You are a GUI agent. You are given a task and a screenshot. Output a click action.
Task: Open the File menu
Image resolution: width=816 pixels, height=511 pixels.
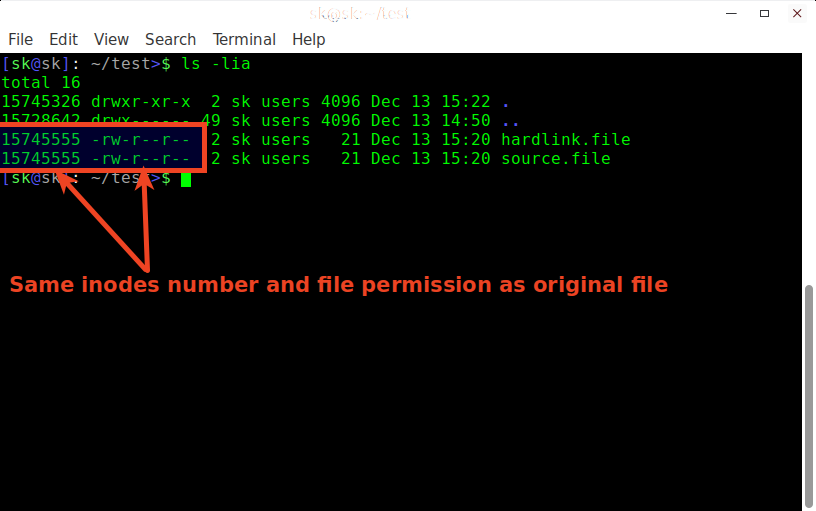pos(20,40)
